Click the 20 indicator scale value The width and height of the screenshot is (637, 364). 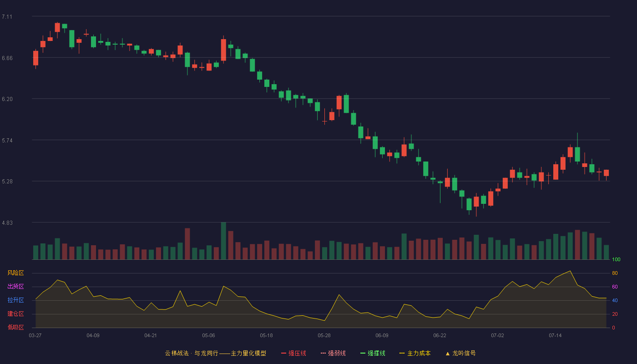pyautogui.click(x=615, y=314)
